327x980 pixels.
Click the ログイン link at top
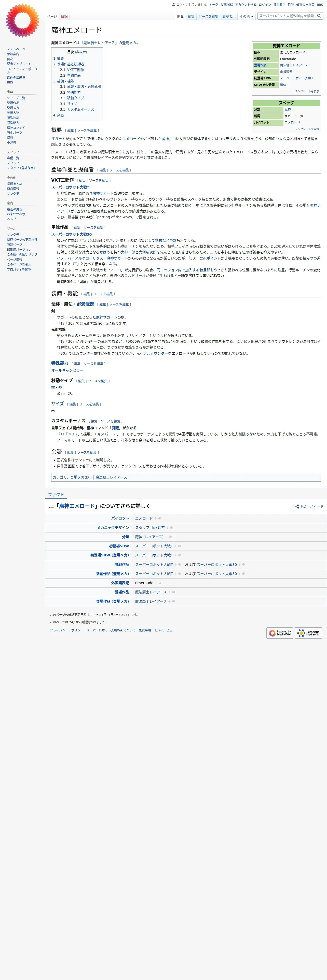(265, 5)
